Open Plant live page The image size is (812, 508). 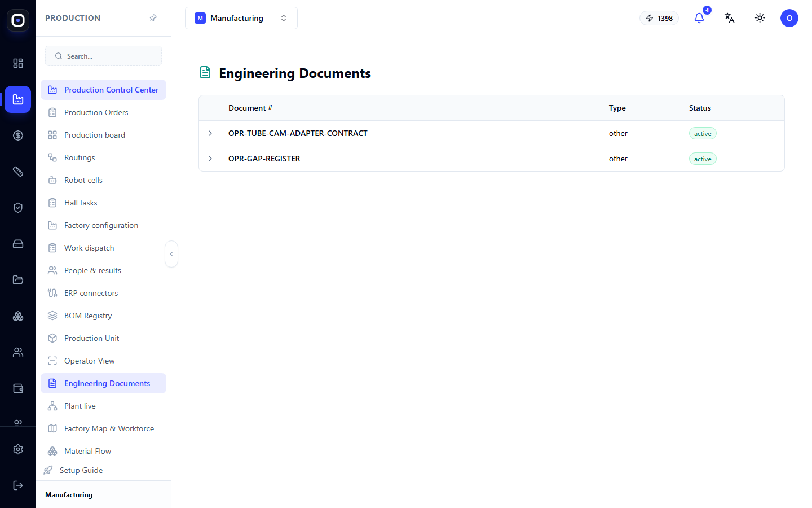click(x=103, y=406)
